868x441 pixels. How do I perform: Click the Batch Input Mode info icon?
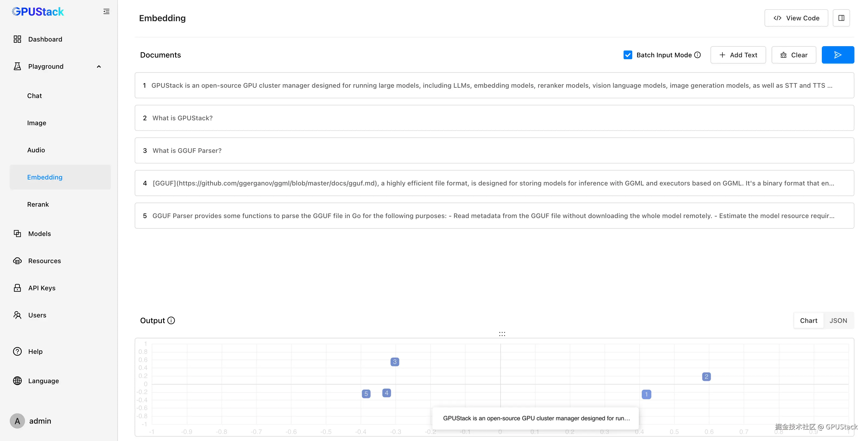(697, 55)
